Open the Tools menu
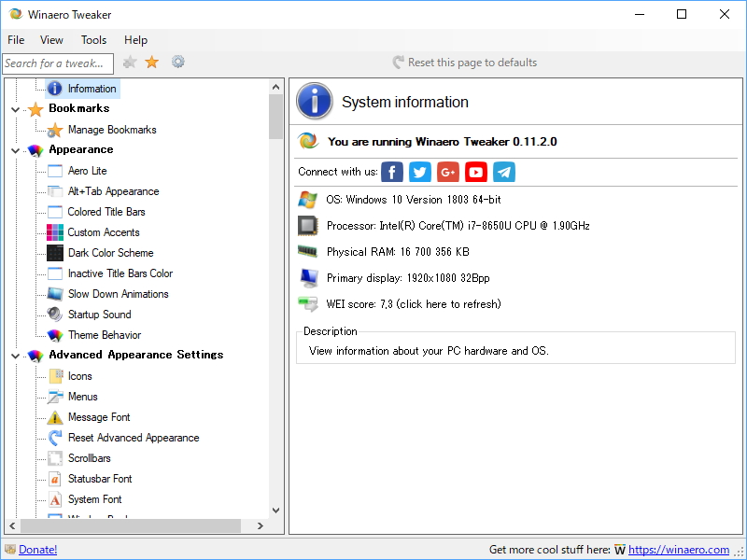This screenshot has height=560, width=747. [x=93, y=40]
